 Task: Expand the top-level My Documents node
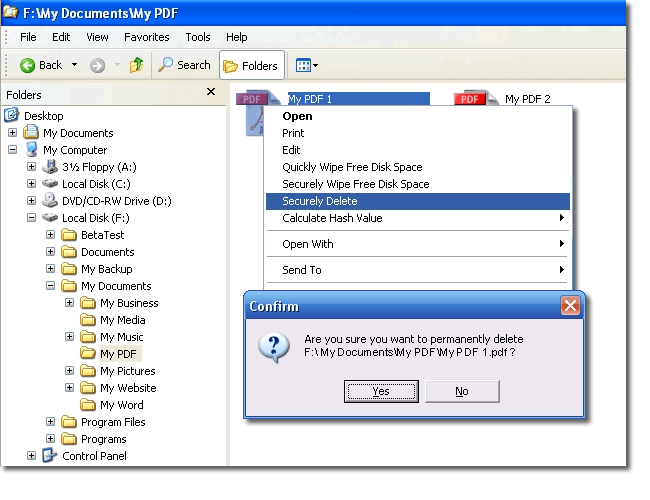pos(12,132)
